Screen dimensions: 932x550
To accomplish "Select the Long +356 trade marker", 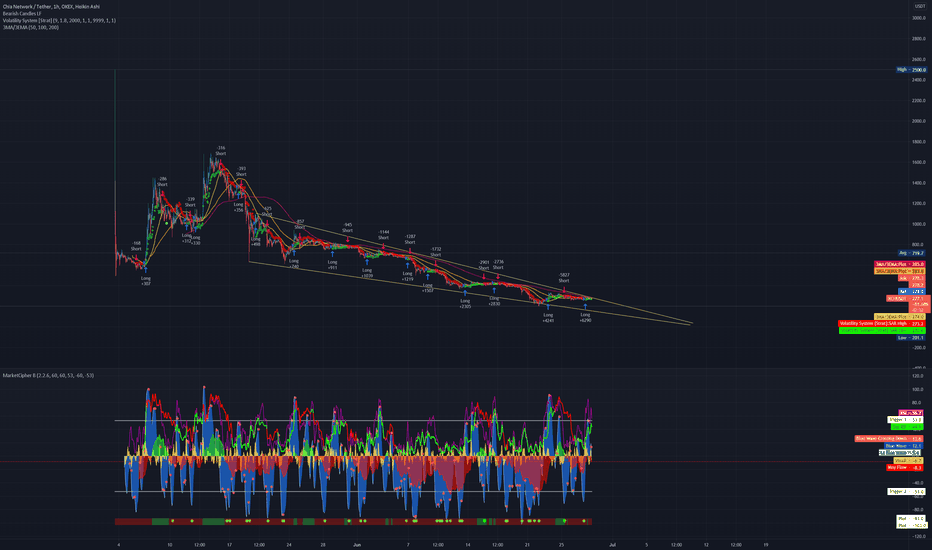I will [238, 207].
